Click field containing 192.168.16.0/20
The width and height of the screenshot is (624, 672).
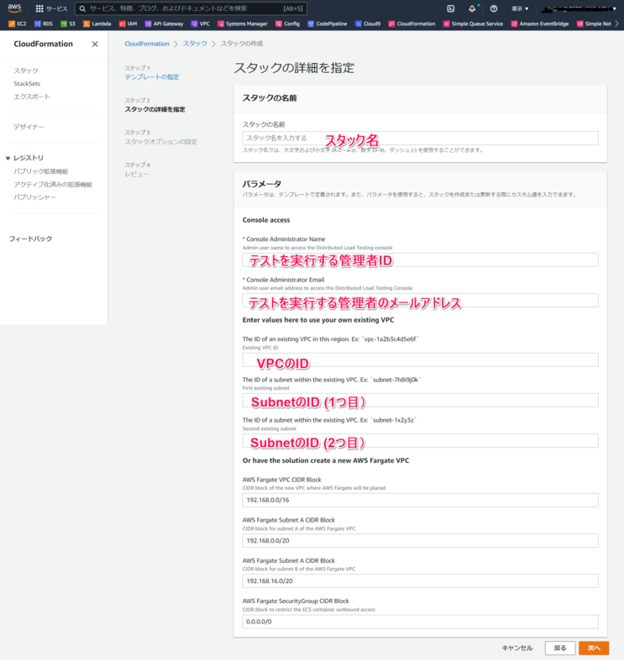click(420, 581)
